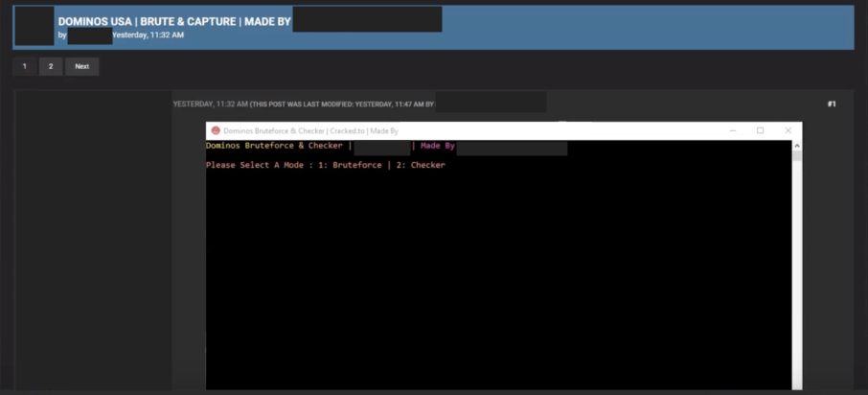The width and height of the screenshot is (868, 395).
Task: Click the 'Made By' purple console text
Action: (437, 146)
